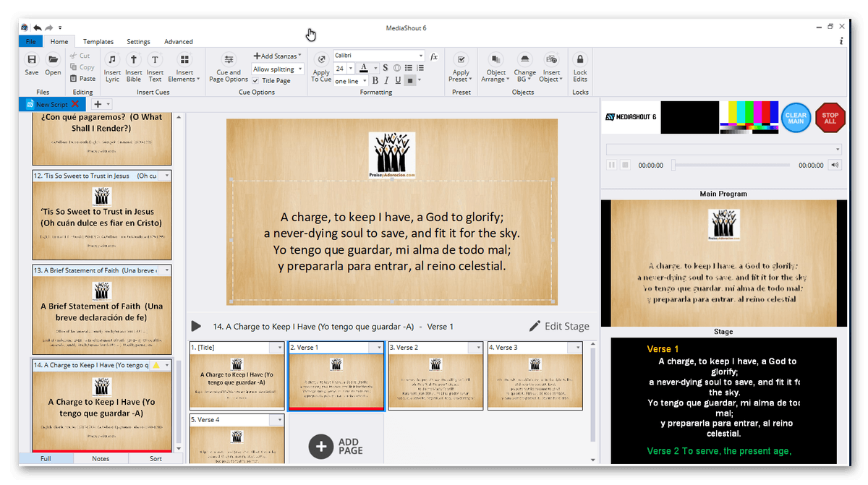Open the empty media selector dropdown
This screenshot has height=485, width=868.
(x=723, y=149)
